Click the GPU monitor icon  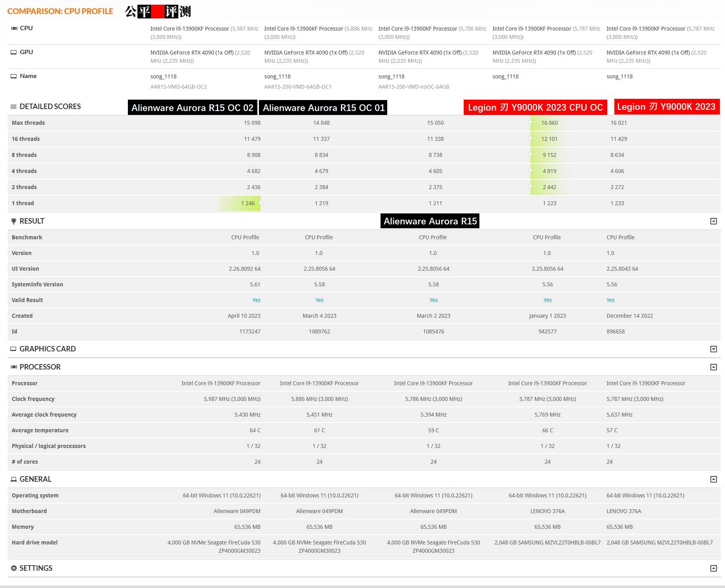pyautogui.click(x=14, y=52)
